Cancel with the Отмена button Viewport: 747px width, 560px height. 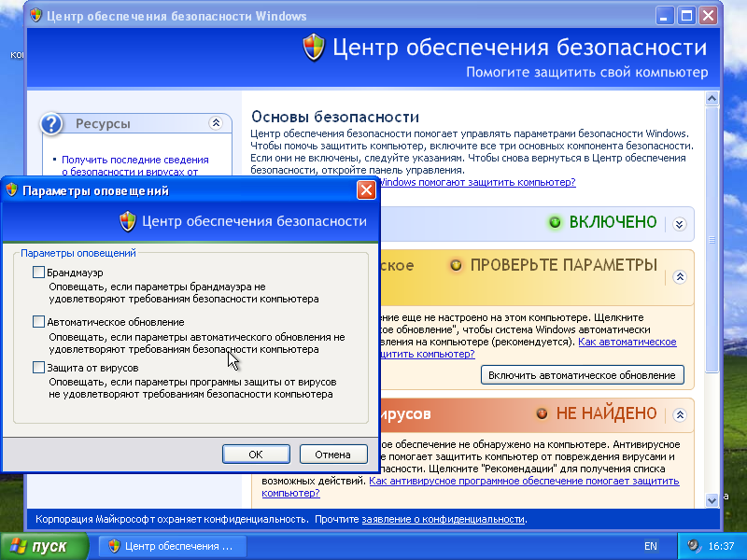[333, 455]
